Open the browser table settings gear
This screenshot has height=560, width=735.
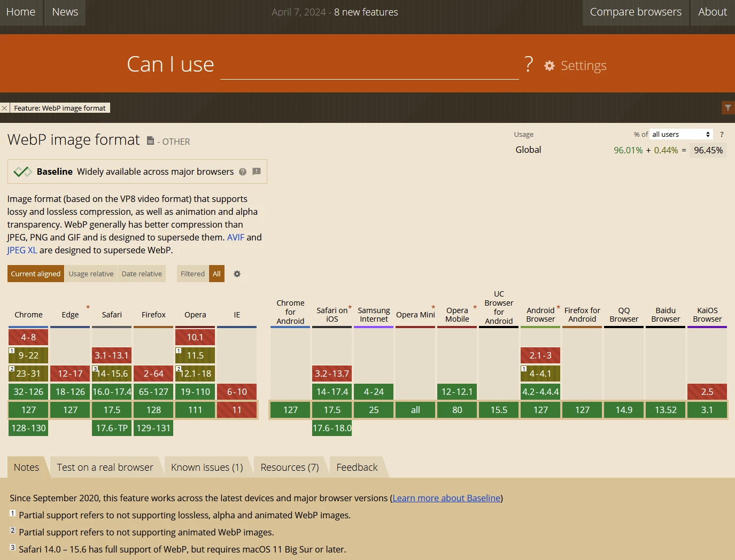point(237,274)
